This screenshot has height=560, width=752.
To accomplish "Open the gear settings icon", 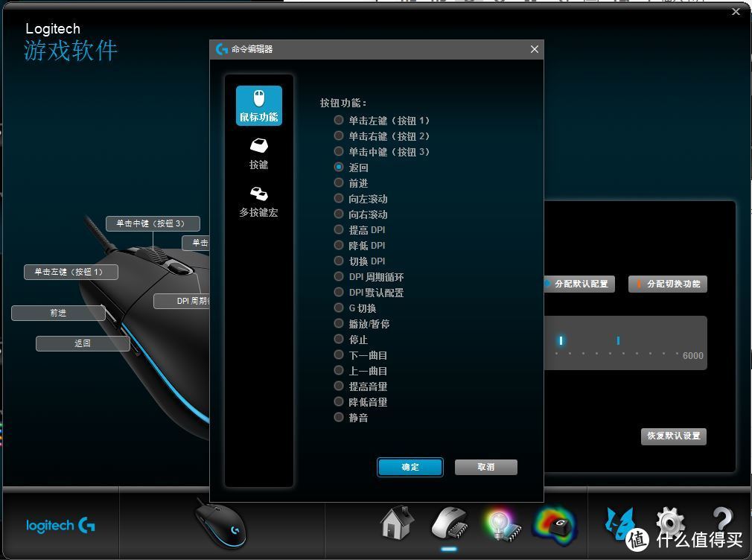I will pos(670,521).
